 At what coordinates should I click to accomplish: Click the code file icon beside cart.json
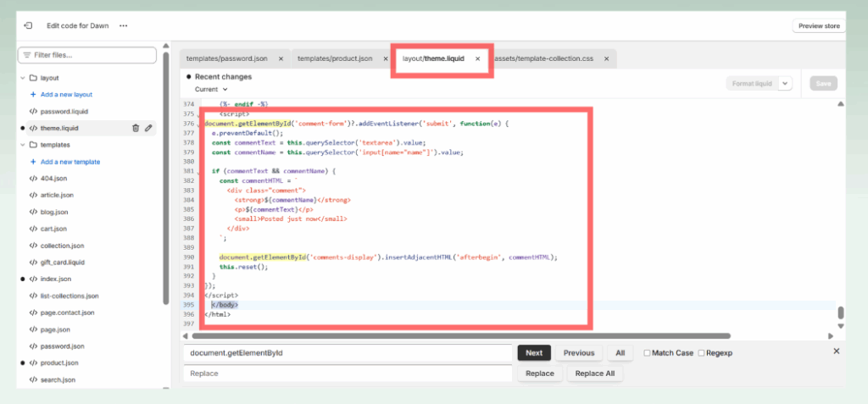pyautogui.click(x=33, y=229)
